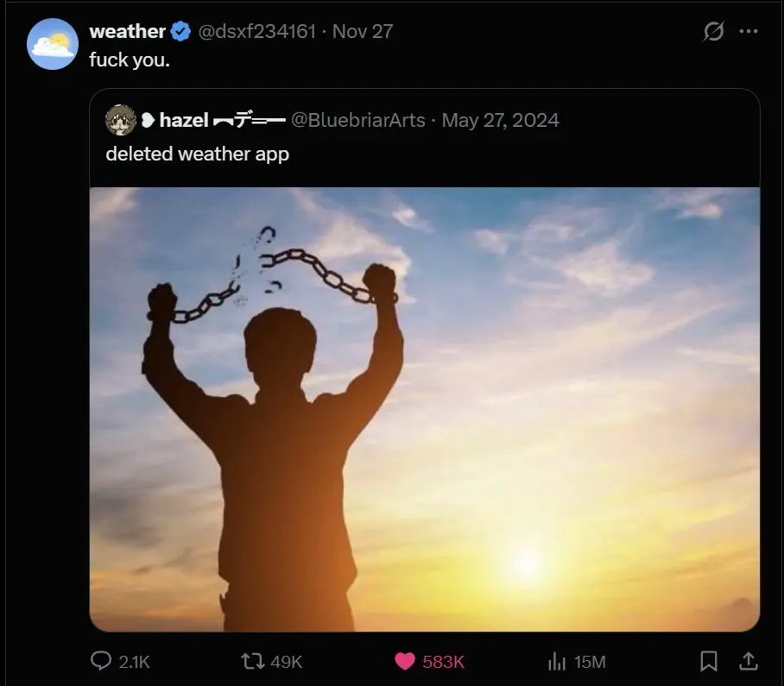Click the share upload arrow icon
This screenshot has height=686, width=784.
748,662
